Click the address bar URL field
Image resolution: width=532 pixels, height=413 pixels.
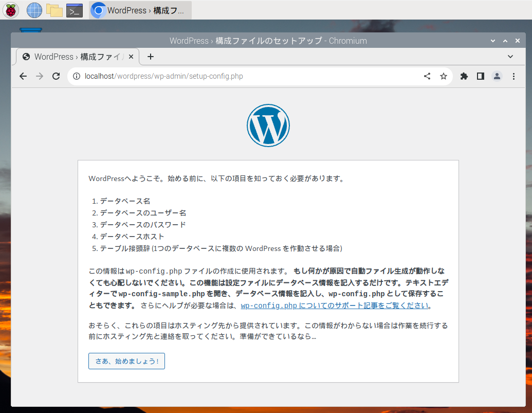pyautogui.click(x=247, y=76)
